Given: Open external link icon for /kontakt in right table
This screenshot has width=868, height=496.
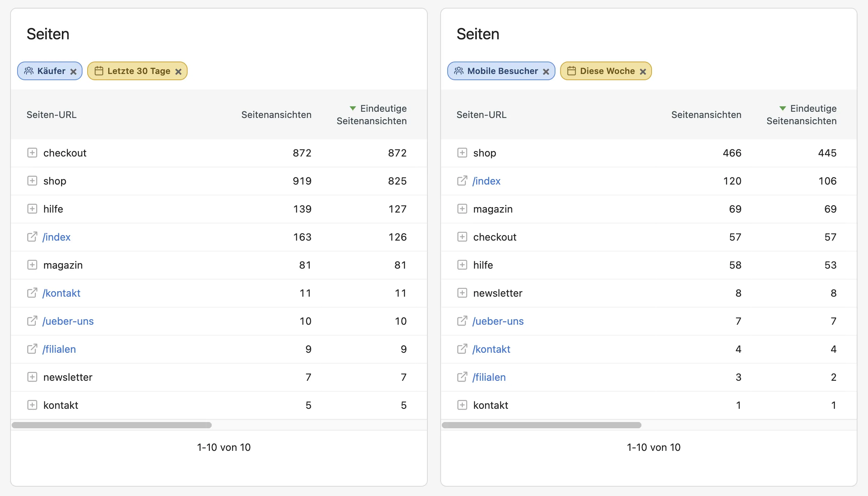Looking at the screenshot, I should 462,348.
